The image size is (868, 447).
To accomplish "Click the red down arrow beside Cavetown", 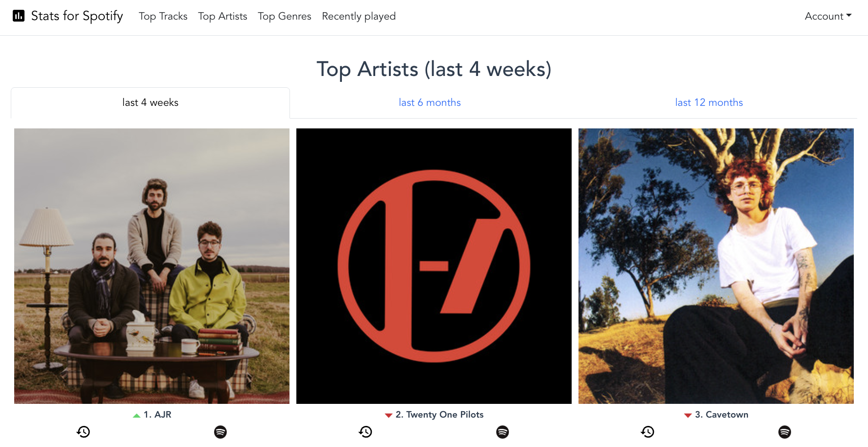I will pyautogui.click(x=688, y=415).
